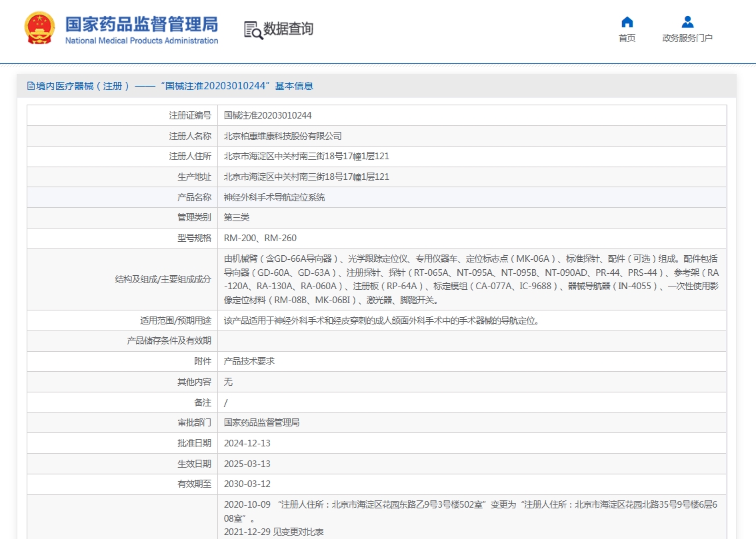
Task: Select product name 神经外科手术导航定位系统
Action: (x=275, y=197)
